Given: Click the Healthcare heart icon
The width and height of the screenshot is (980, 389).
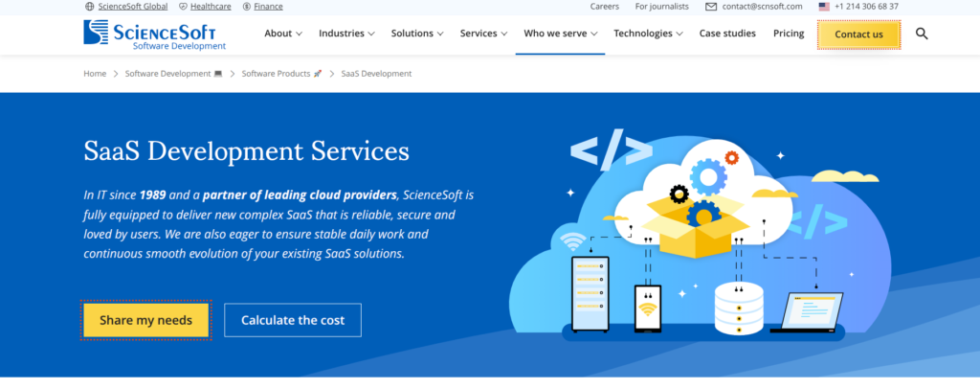Looking at the screenshot, I should (x=183, y=7).
